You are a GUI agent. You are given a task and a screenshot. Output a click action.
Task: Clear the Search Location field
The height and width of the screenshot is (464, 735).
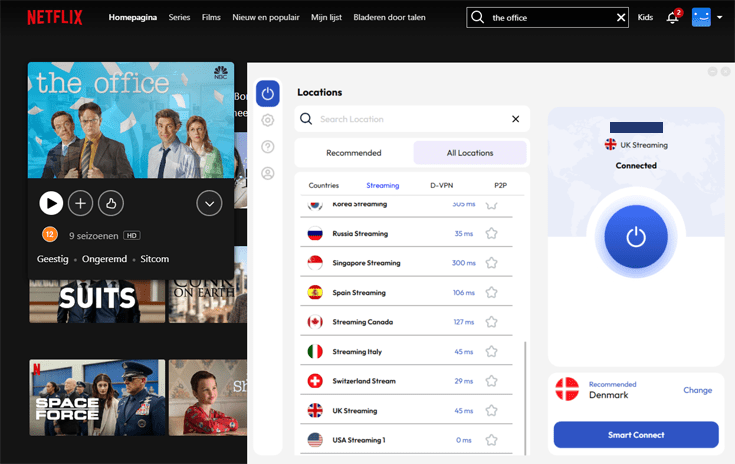[x=516, y=119]
